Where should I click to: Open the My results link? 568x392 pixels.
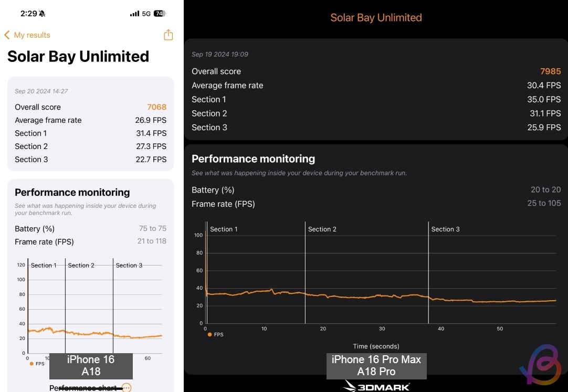[32, 35]
